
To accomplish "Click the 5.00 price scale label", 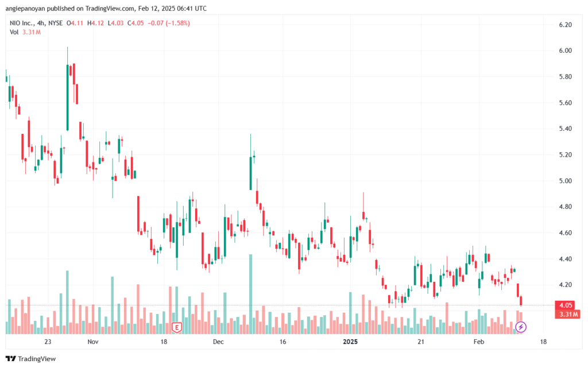I will coord(566,181).
